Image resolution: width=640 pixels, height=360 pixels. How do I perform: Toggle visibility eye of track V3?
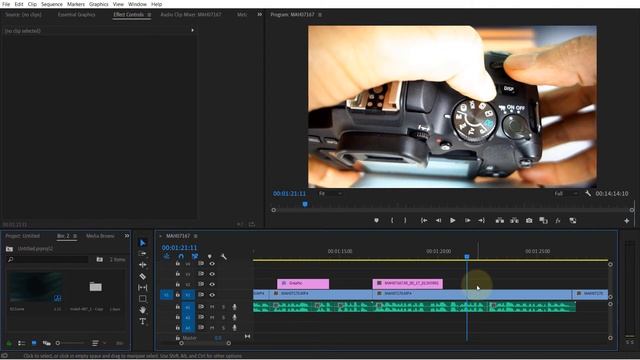[x=212, y=274]
